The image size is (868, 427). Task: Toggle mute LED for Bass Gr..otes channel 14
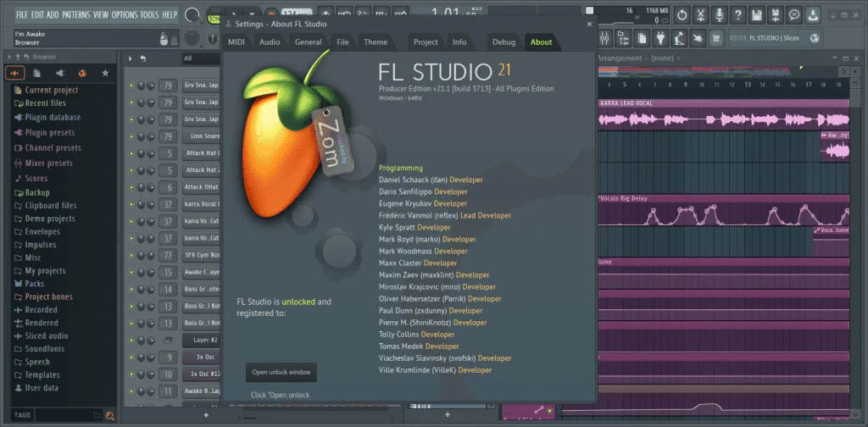tap(131, 289)
